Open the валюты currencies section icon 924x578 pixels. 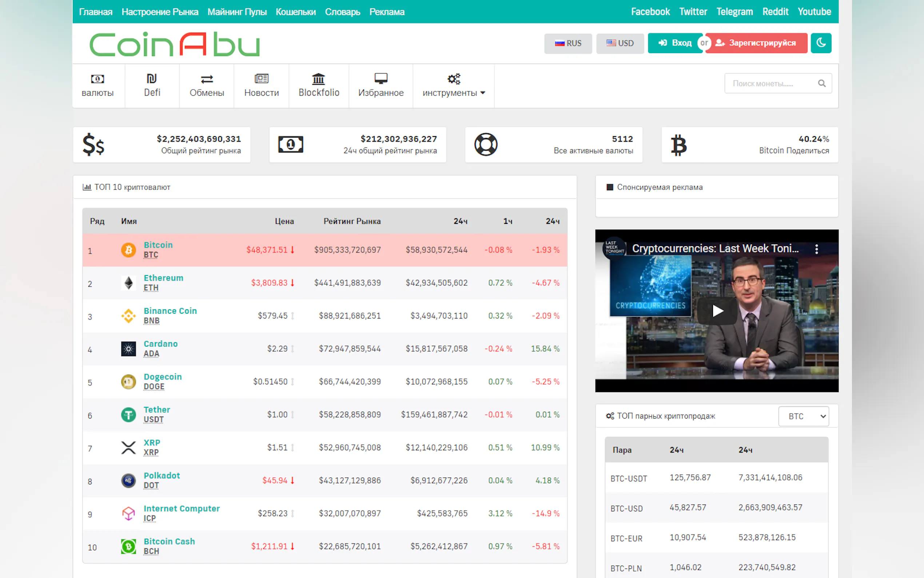coord(97,79)
